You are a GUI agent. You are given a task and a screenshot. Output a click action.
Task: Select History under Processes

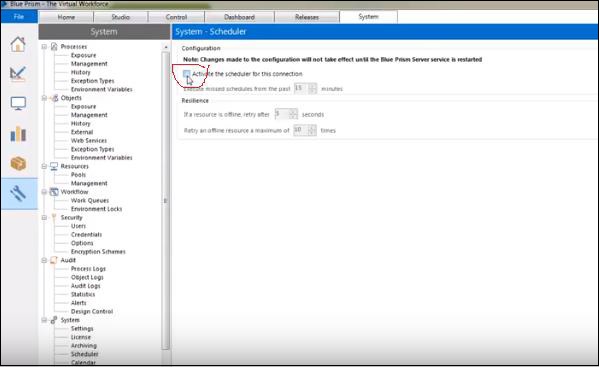(81, 72)
